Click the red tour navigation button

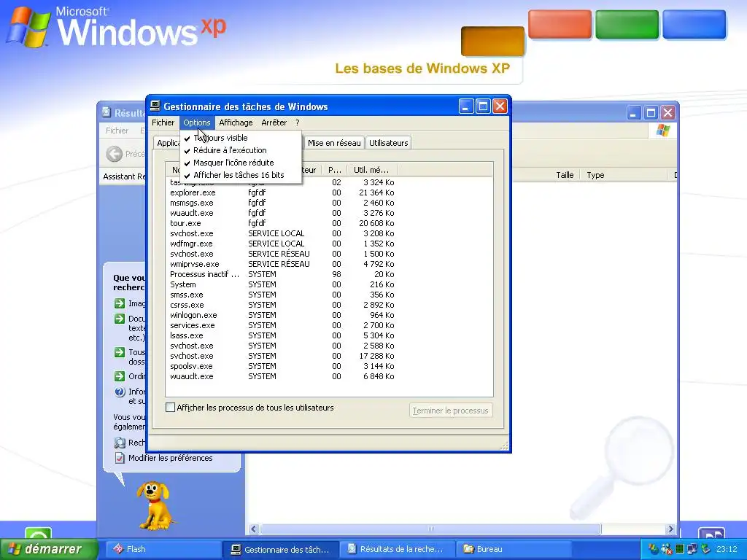point(560,24)
